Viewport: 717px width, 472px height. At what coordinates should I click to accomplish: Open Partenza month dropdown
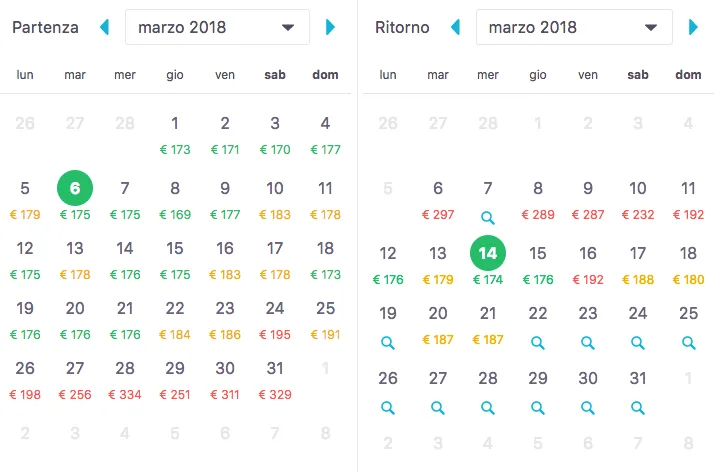point(217,28)
